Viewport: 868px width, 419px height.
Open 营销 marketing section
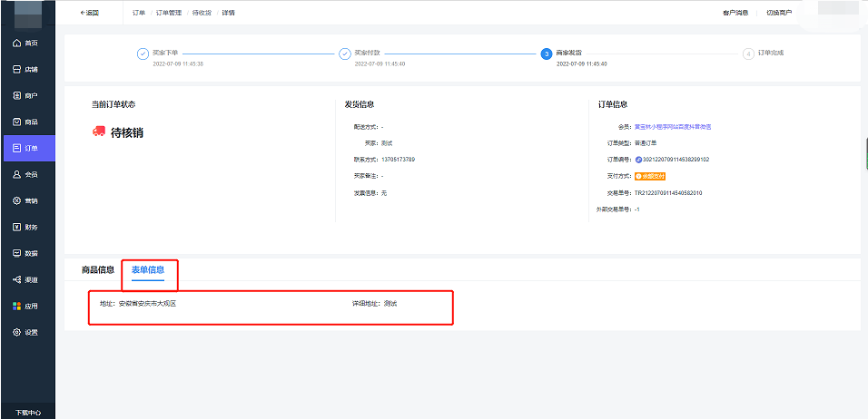point(26,200)
